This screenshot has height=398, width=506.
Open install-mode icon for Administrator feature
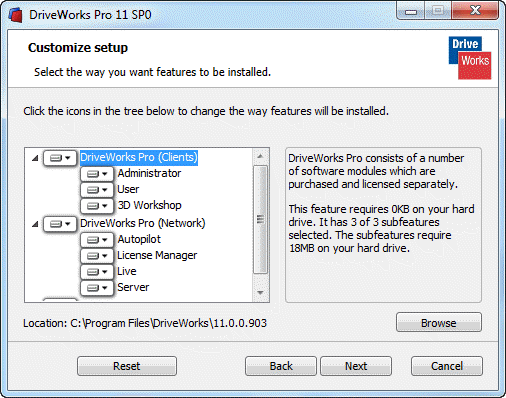point(97,174)
